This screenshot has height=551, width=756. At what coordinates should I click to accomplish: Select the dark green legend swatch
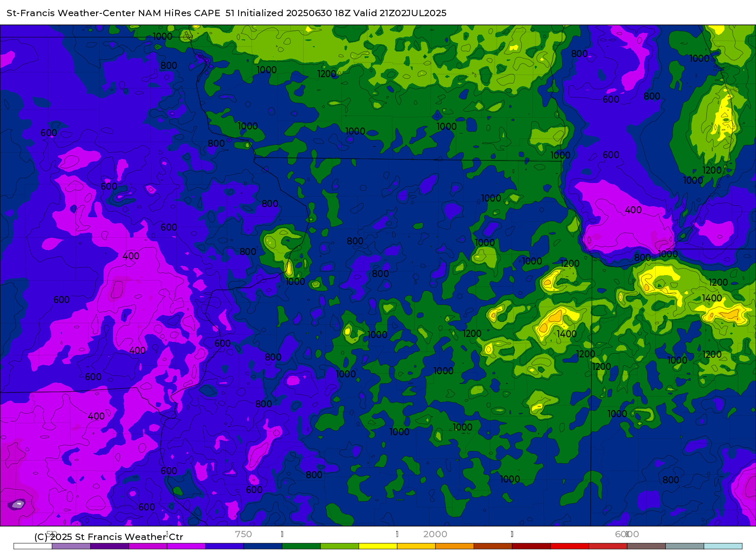[301, 546]
